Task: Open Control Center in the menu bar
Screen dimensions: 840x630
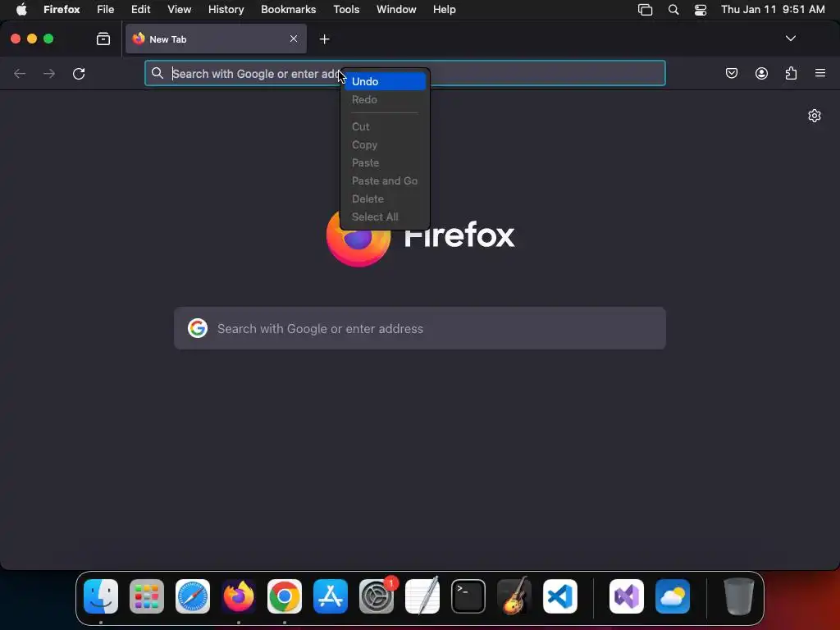Action: pyautogui.click(x=701, y=10)
